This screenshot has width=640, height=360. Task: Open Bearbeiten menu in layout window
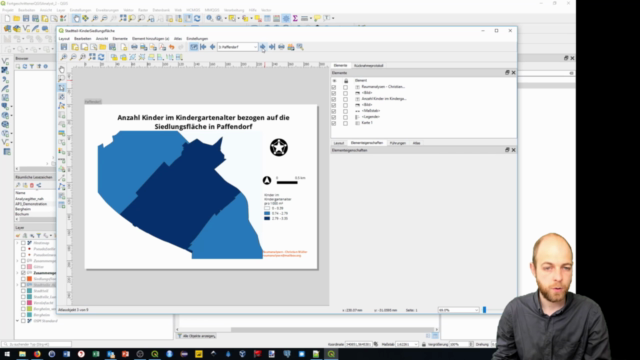point(83,39)
